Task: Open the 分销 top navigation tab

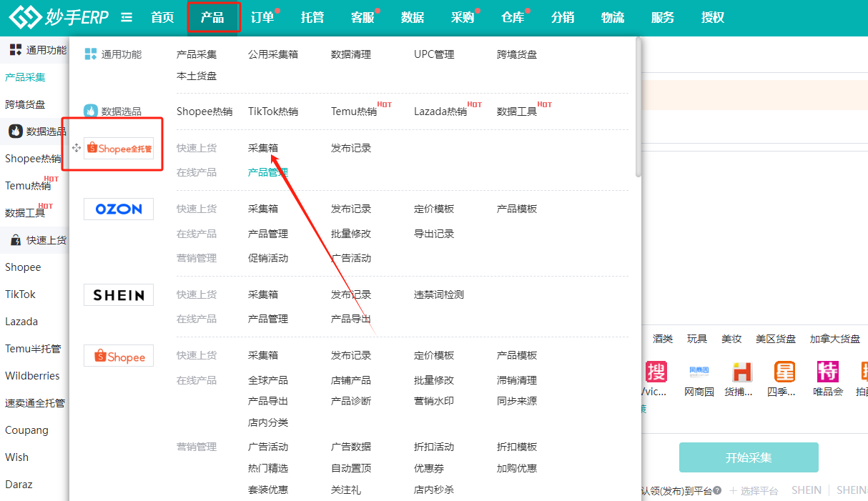Action: point(563,17)
